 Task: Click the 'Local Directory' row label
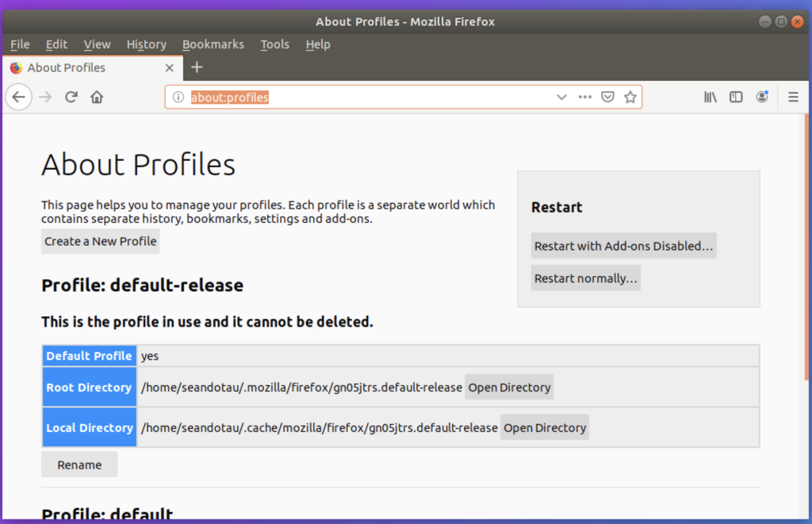[x=89, y=428]
